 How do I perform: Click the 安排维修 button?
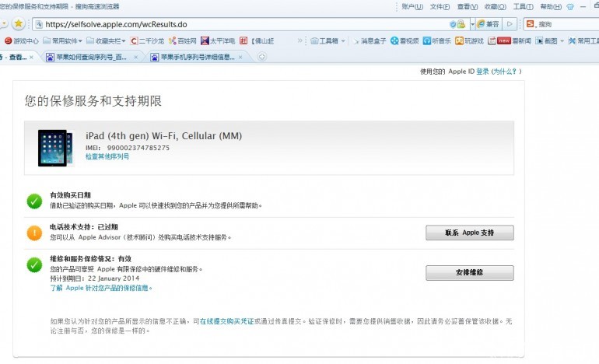click(470, 273)
